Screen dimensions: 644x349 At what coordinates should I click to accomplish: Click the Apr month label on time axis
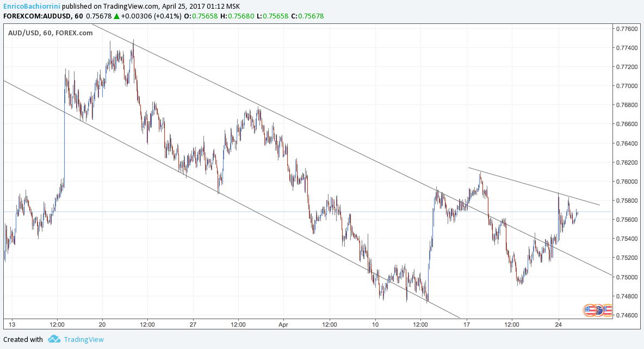click(x=283, y=325)
